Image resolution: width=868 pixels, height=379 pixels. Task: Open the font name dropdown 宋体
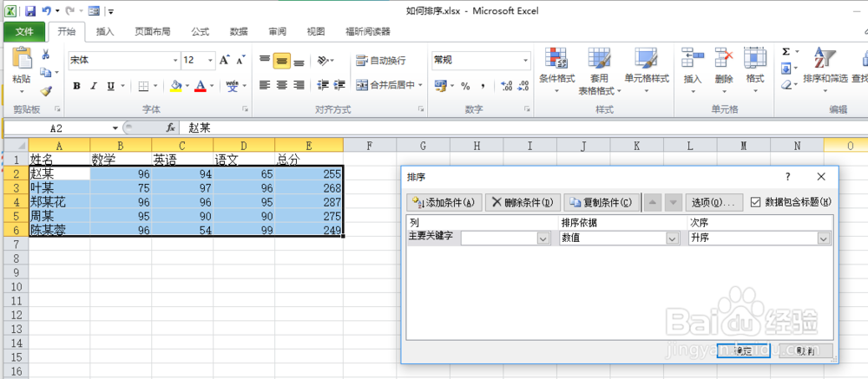coord(175,61)
